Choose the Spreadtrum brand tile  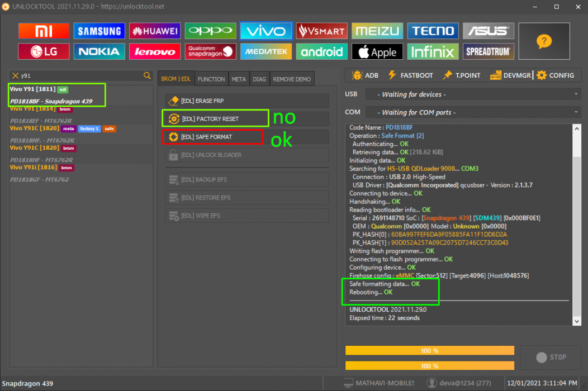pos(489,51)
